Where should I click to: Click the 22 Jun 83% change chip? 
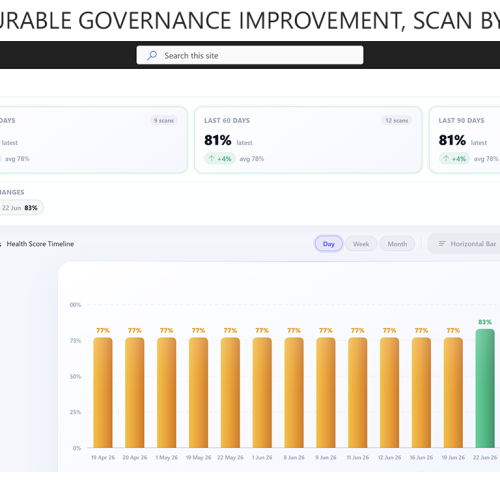[21, 208]
